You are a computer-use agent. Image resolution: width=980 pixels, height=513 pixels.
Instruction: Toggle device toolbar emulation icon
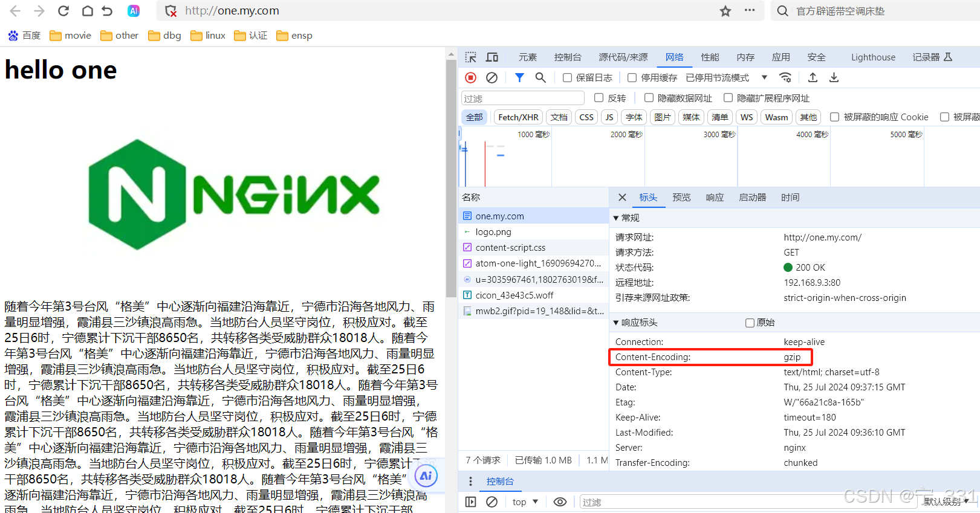point(492,57)
